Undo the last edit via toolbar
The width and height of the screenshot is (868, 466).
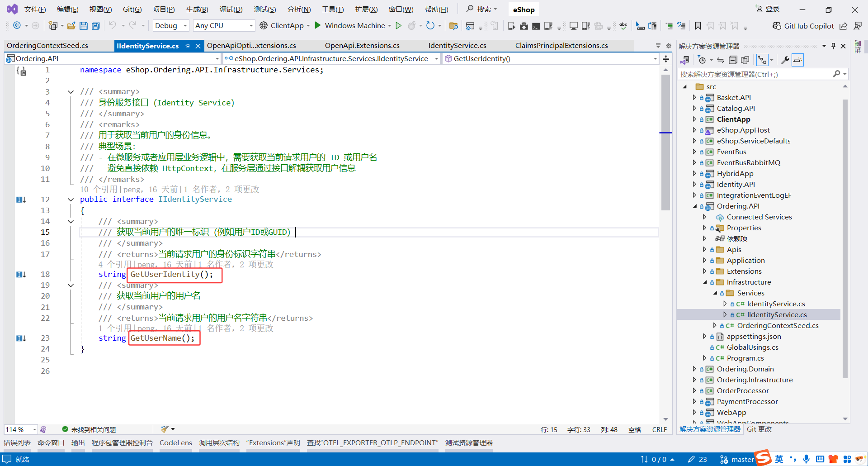pyautogui.click(x=113, y=26)
